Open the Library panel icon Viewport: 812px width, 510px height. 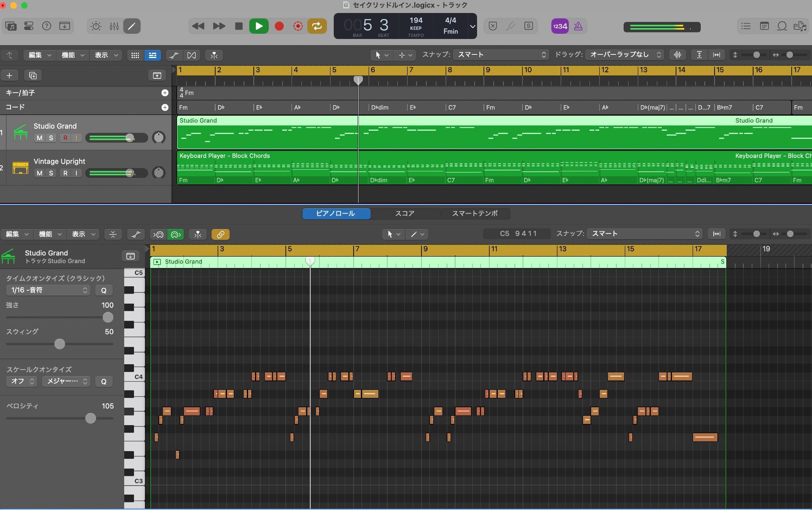click(11, 26)
